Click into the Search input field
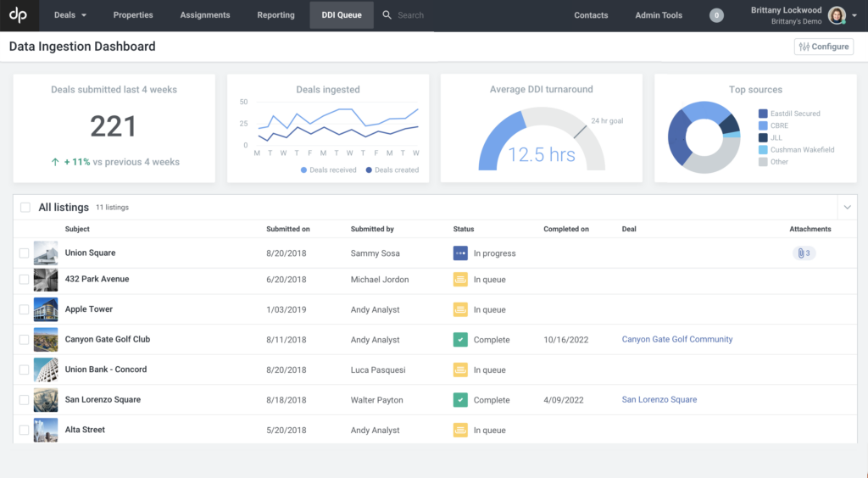Viewport: 868px width, 478px height. pyautogui.click(x=411, y=15)
